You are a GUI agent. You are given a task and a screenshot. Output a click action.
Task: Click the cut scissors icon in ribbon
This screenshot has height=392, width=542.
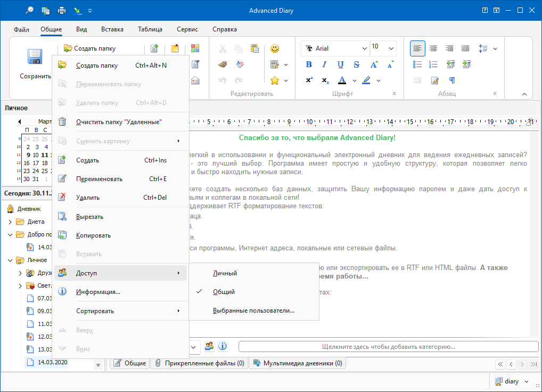pos(223,48)
